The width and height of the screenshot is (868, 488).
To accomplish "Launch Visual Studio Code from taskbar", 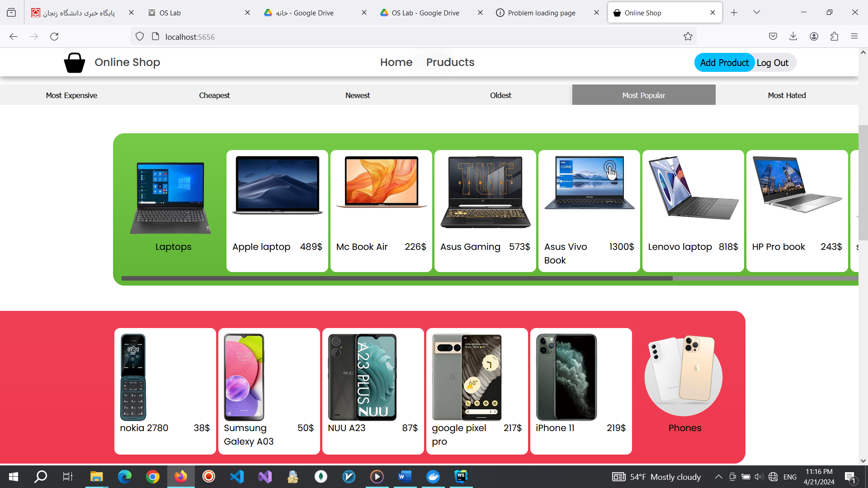I will pyautogui.click(x=237, y=477).
